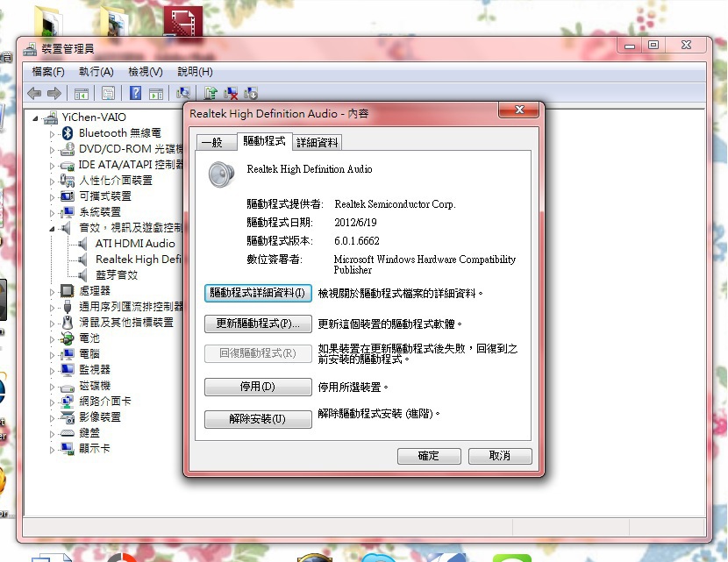Click the Back arrow in Device Manager toolbar
The height and width of the screenshot is (562, 728).
pyautogui.click(x=34, y=93)
